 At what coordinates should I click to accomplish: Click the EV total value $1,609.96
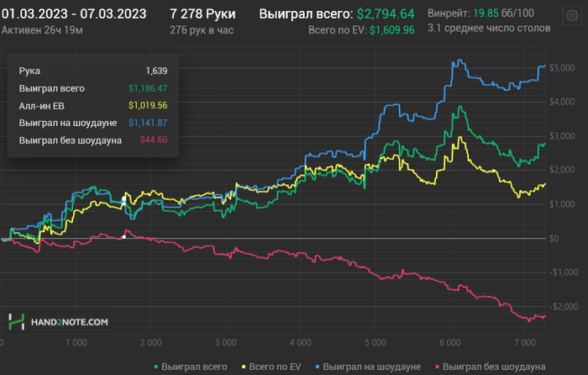click(x=392, y=30)
